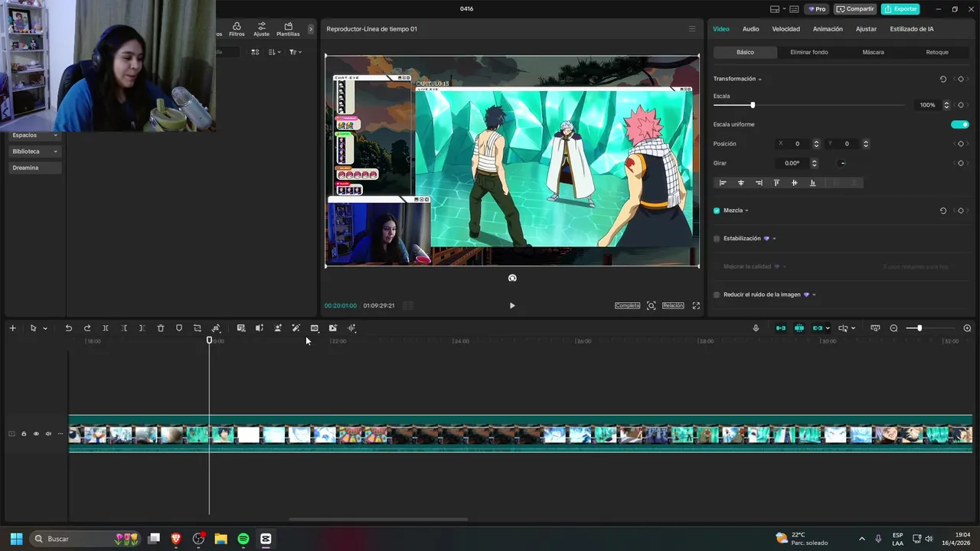Screen dimensions: 980x551
Task: Open the pointer tool dropdown arrow
Action: [x=45, y=328]
